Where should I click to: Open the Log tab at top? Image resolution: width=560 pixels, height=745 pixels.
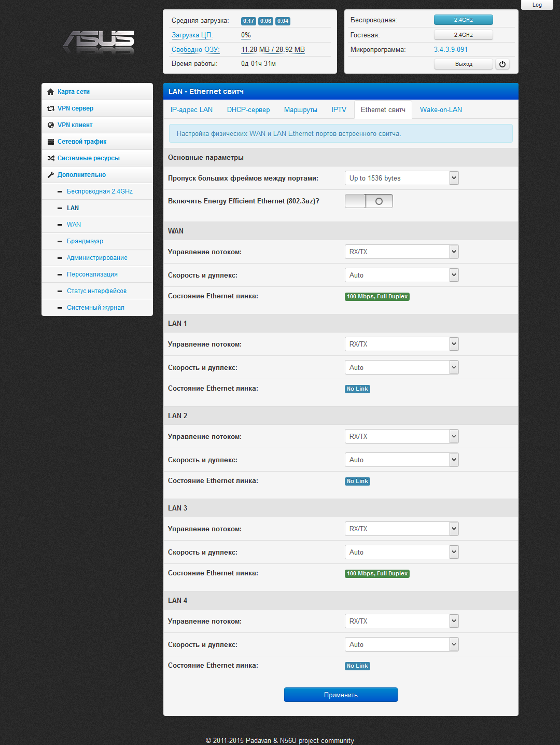(537, 5)
